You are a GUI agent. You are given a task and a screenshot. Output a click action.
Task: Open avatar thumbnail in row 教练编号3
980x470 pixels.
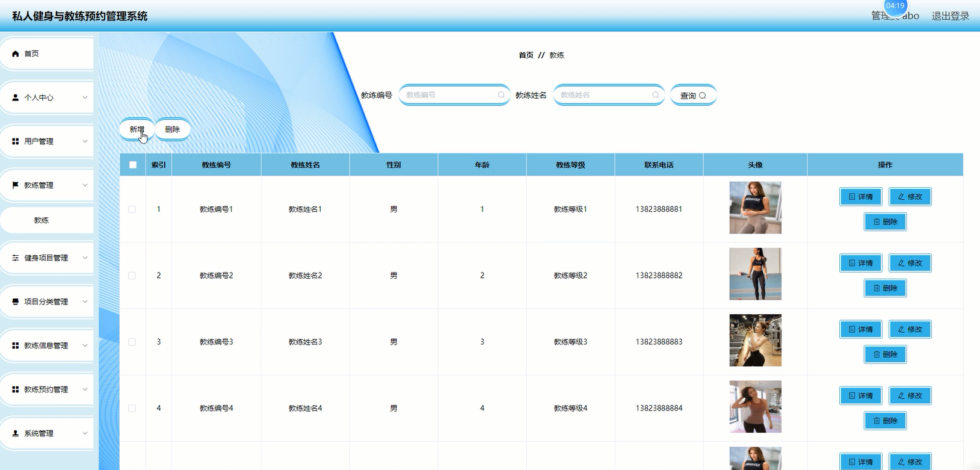pos(755,340)
